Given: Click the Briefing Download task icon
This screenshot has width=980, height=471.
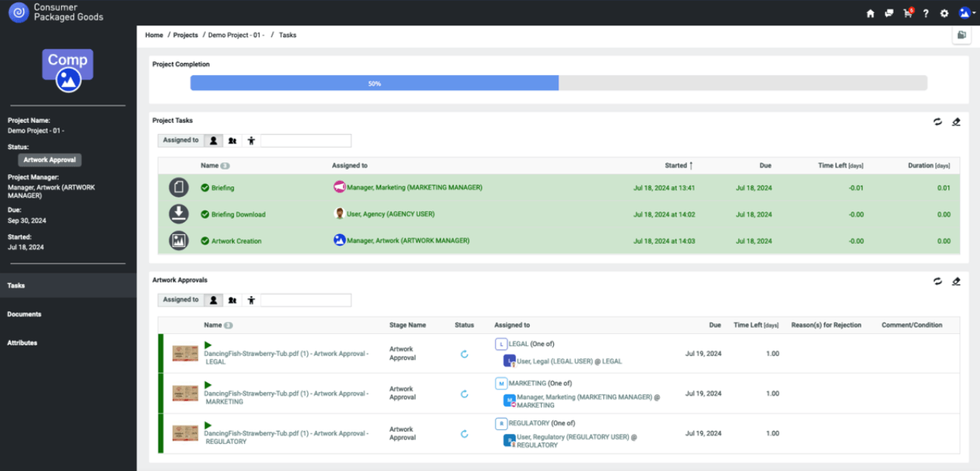Looking at the screenshot, I should (x=179, y=214).
